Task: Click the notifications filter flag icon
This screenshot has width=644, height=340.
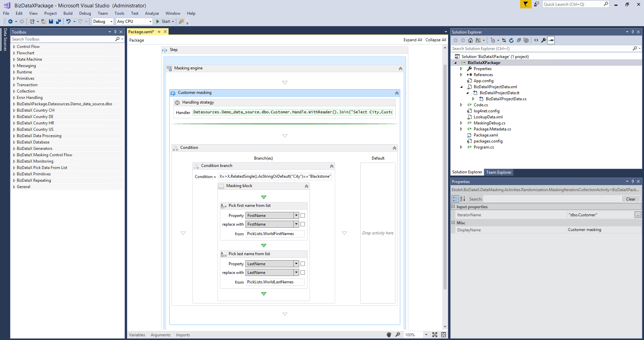Action: 526,4
